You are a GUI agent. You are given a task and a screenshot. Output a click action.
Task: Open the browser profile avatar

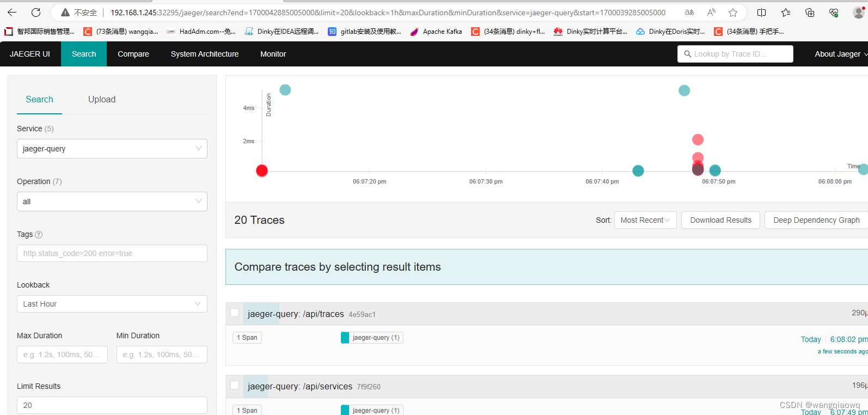tap(859, 13)
